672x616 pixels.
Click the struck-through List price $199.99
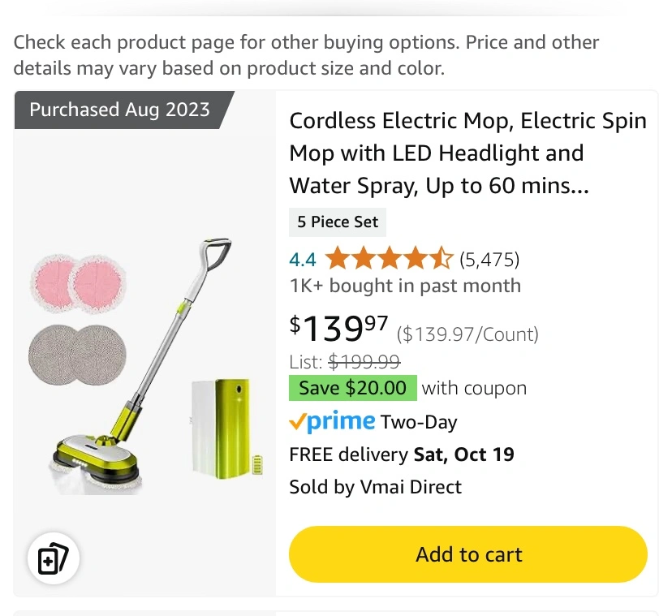[364, 362]
